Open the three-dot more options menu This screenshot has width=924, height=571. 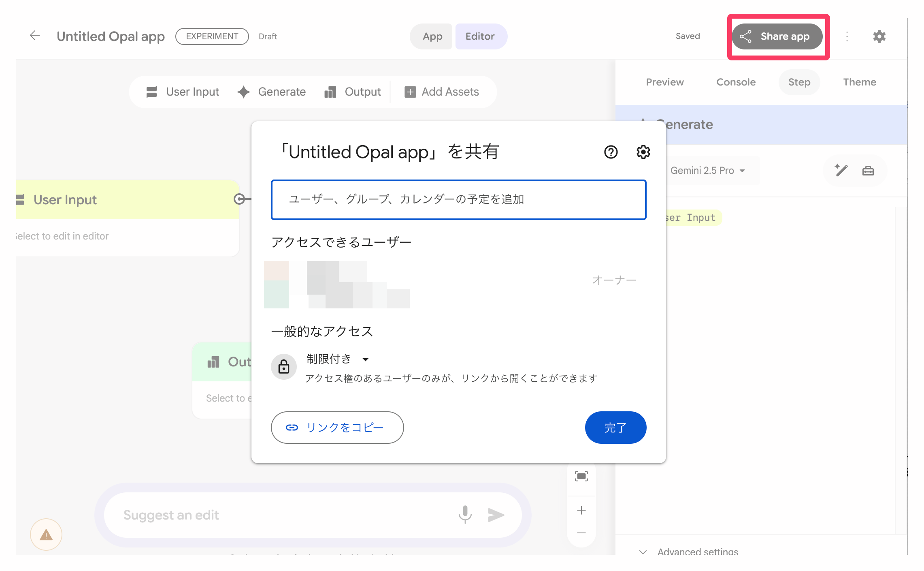point(847,36)
